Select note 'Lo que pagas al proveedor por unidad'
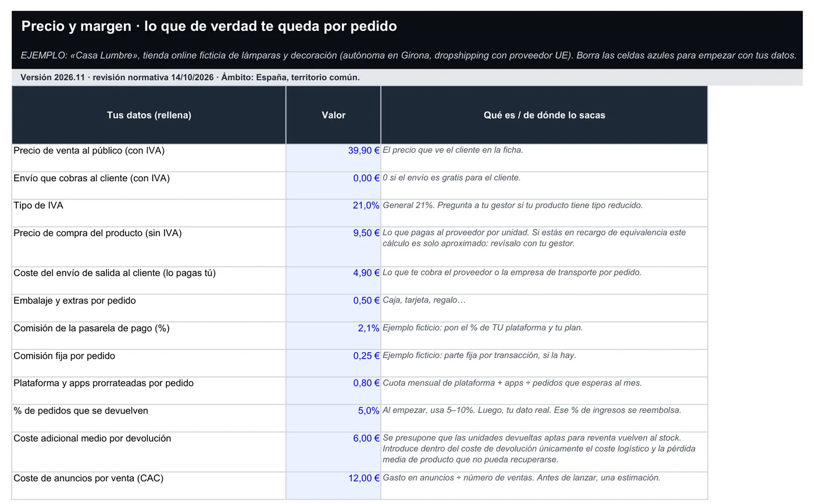 [x=534, y=238]
